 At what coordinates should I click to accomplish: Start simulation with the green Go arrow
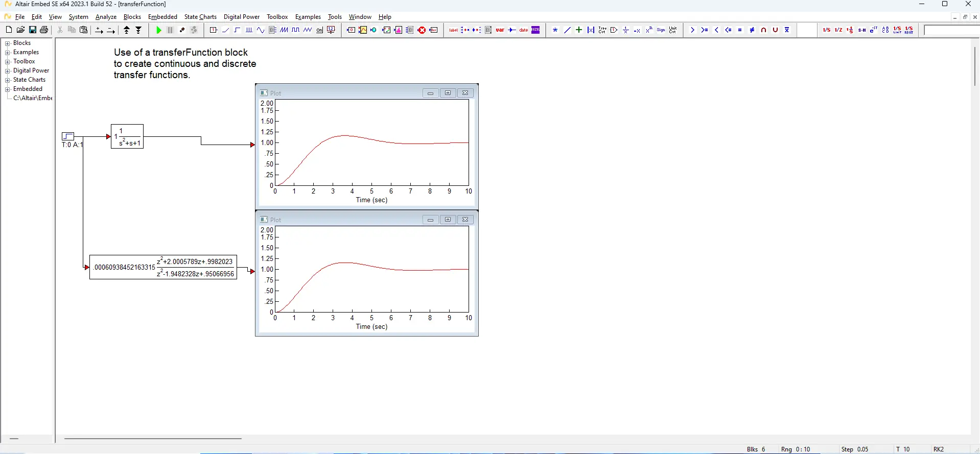point(159,30)
